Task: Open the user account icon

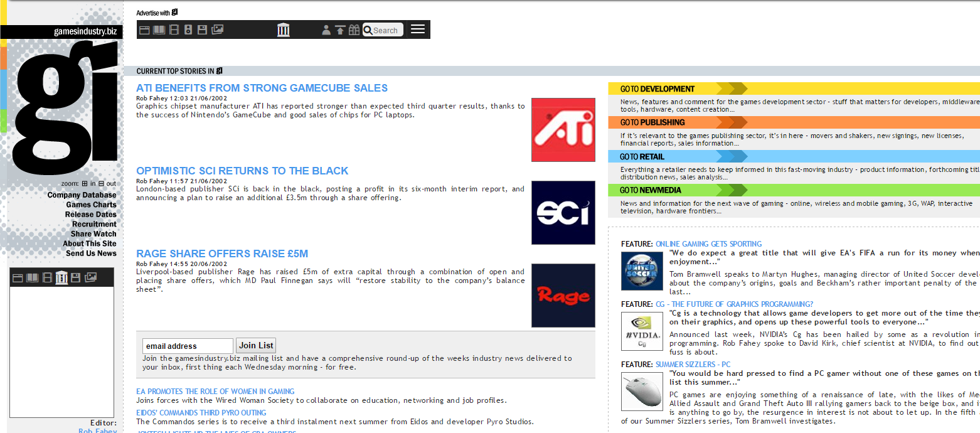Action: pos(326,29)
